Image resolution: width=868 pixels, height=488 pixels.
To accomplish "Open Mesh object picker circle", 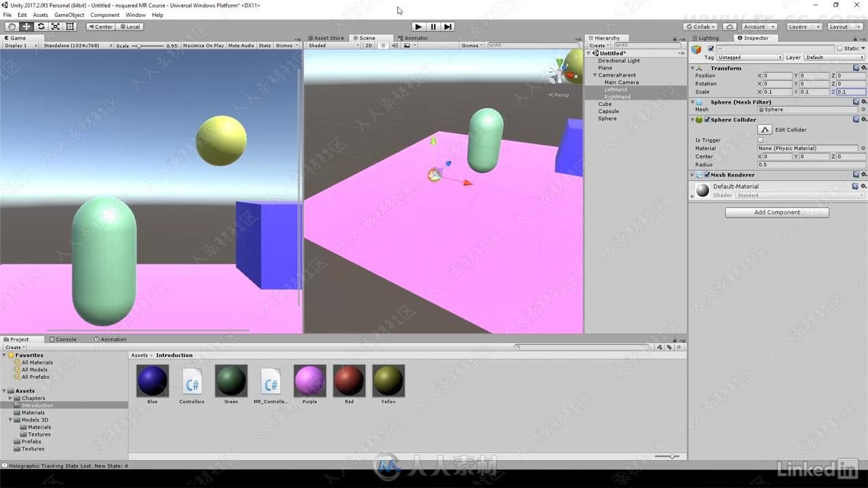I will pyautogui.click(x=863, y=109).
